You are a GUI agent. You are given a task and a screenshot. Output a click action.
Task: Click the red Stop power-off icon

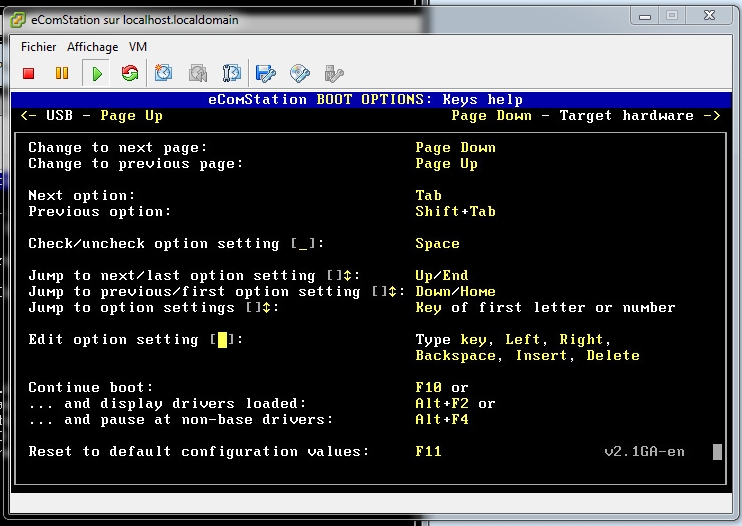click(x=29, y=73)
